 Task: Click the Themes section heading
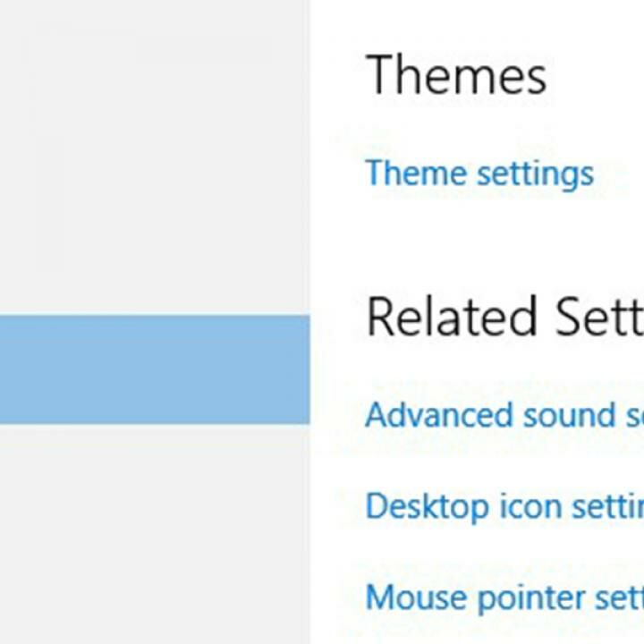click(456, 75)
